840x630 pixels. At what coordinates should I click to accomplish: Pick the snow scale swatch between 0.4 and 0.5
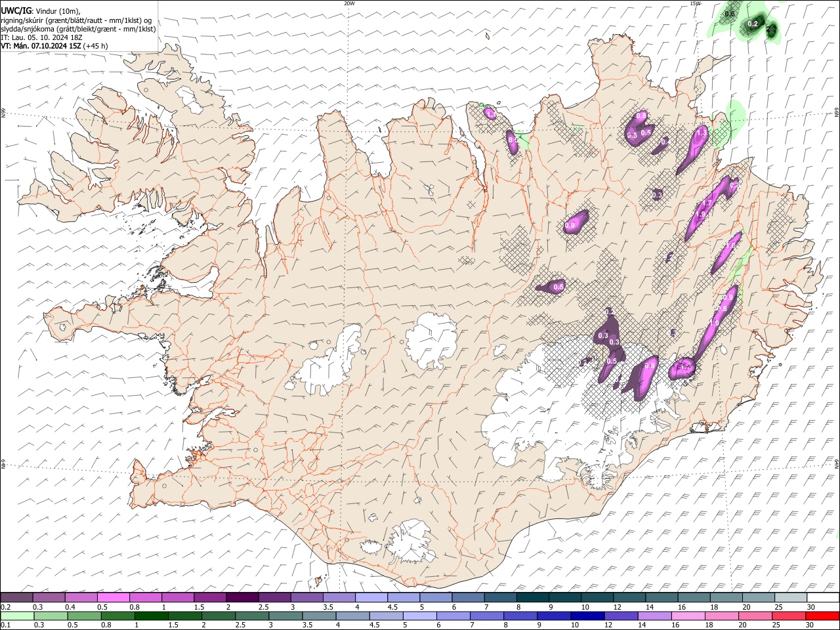81,597
